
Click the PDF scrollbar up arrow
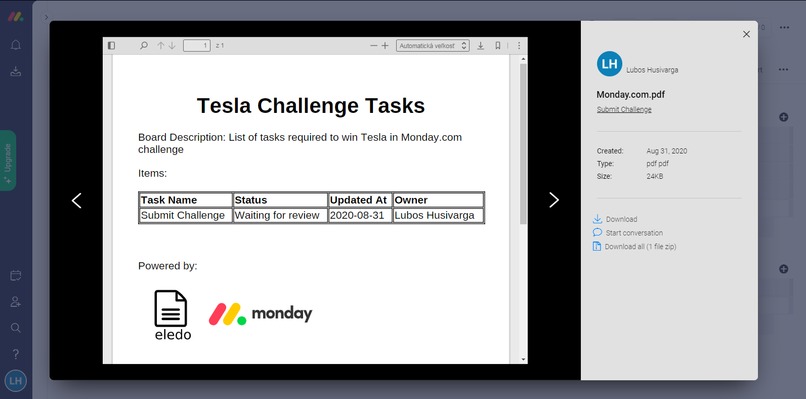[523, 60]
